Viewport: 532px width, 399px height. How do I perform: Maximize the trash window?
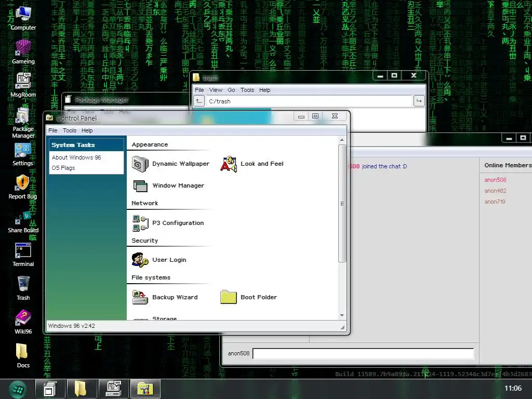click(394, 75)
